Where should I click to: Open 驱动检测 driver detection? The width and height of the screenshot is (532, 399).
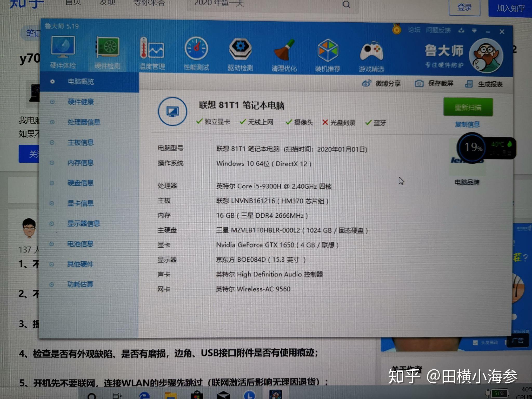(240, 55)
